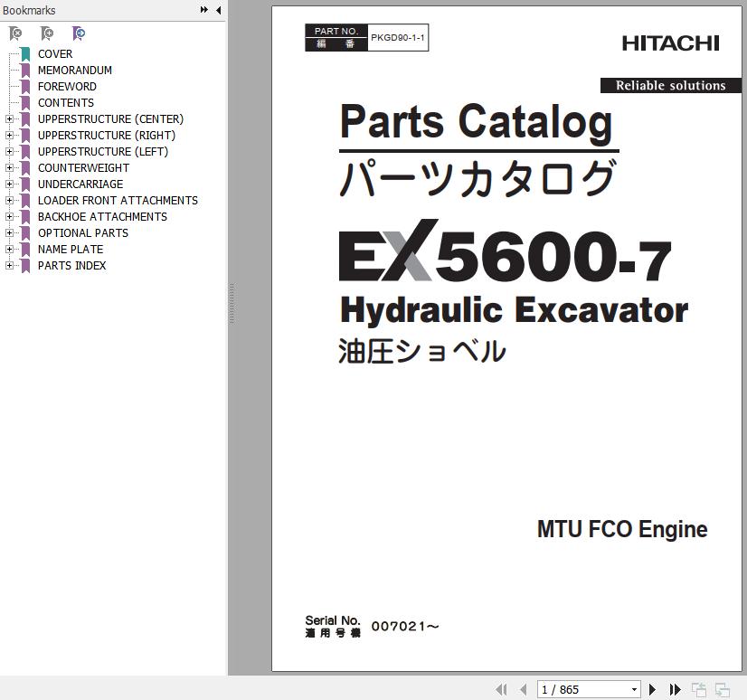Select UPPERSTRUCTURE (RIGHT) bookmark
This screenshot has width=747, height=700.
[x=107, y=136]
